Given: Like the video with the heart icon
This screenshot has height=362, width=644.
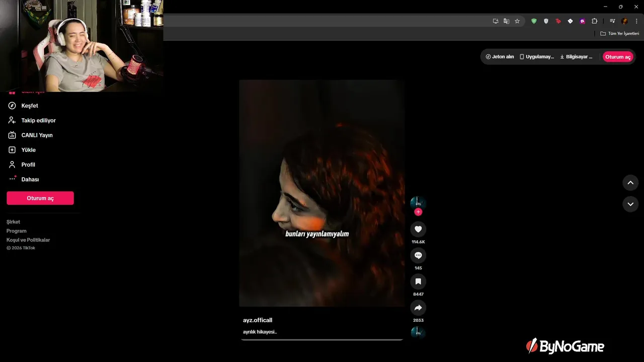Looking at the screenshot, I should click(x=418, y=229).
